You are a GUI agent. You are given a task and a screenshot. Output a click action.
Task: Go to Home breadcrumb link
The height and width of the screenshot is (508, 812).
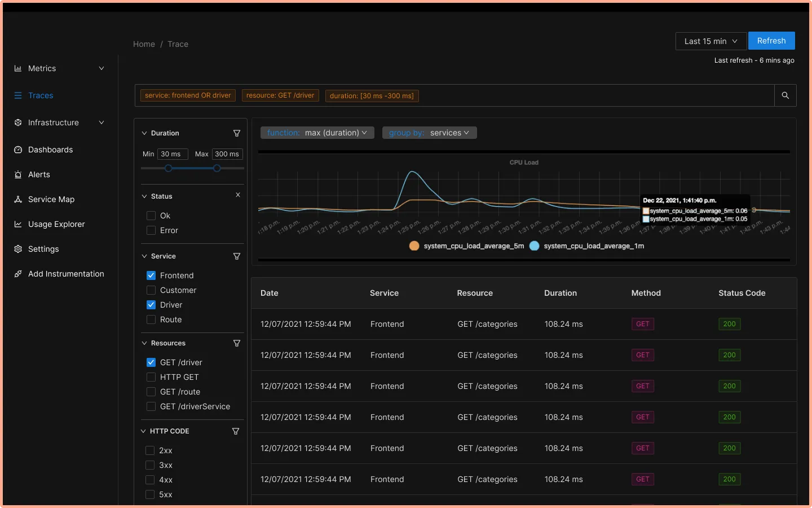pos(144,44)
